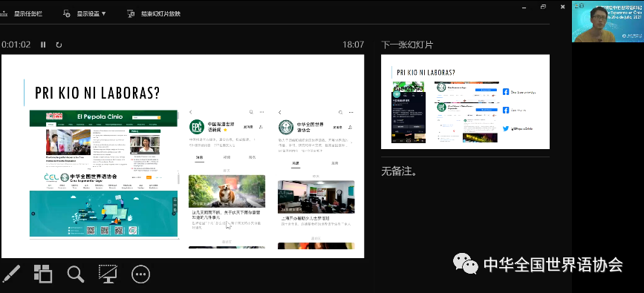Click the back chevron in the EPĈ phone screenshot
The height and width of the screenshot is (293, 644).
click(x=191, y=112)
